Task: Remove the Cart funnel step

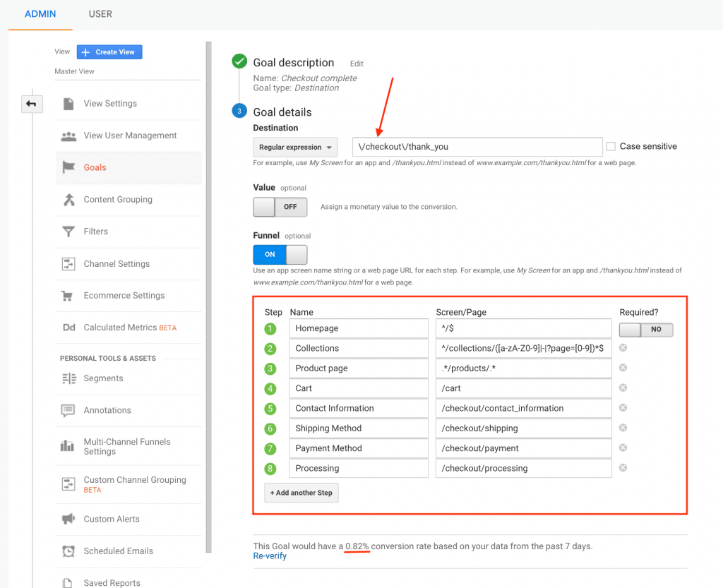Action: [x=623, y=388]
